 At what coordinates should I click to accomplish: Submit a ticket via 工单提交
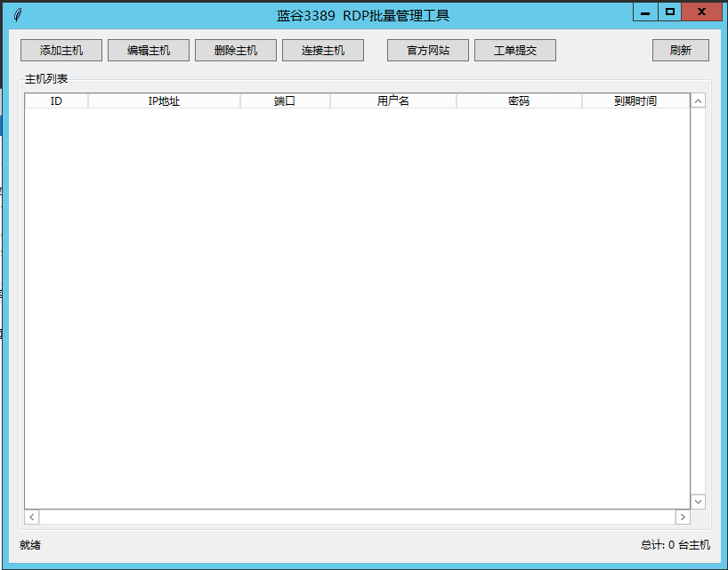[515, 50]
